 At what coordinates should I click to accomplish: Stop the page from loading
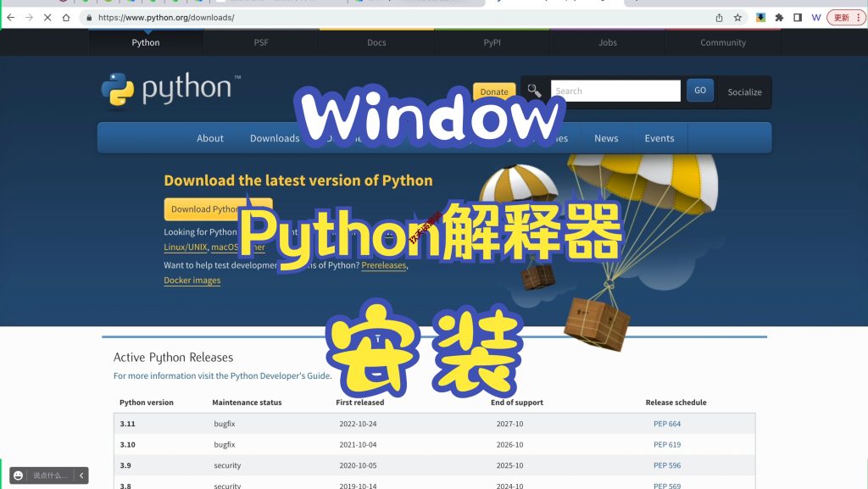pyautogui.click(x=47, y=17)
